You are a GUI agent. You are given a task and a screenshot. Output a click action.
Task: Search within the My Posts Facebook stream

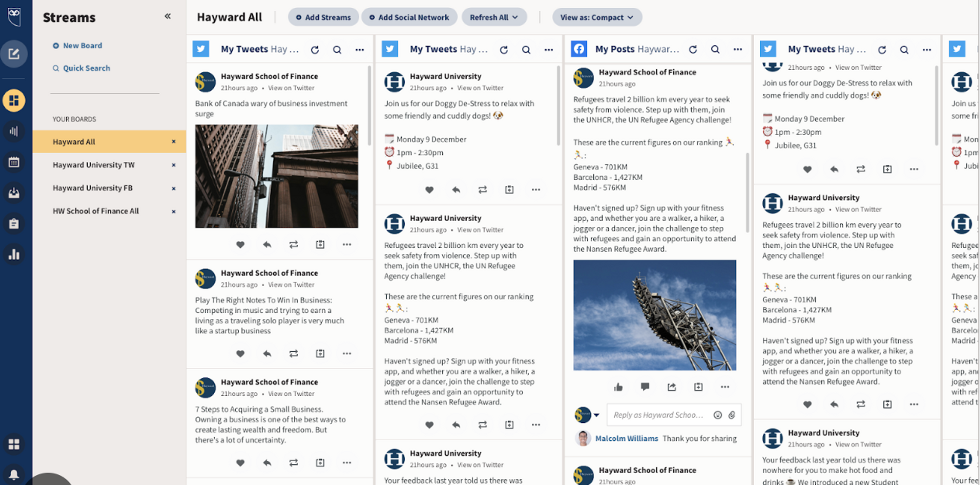click(715, 49)
